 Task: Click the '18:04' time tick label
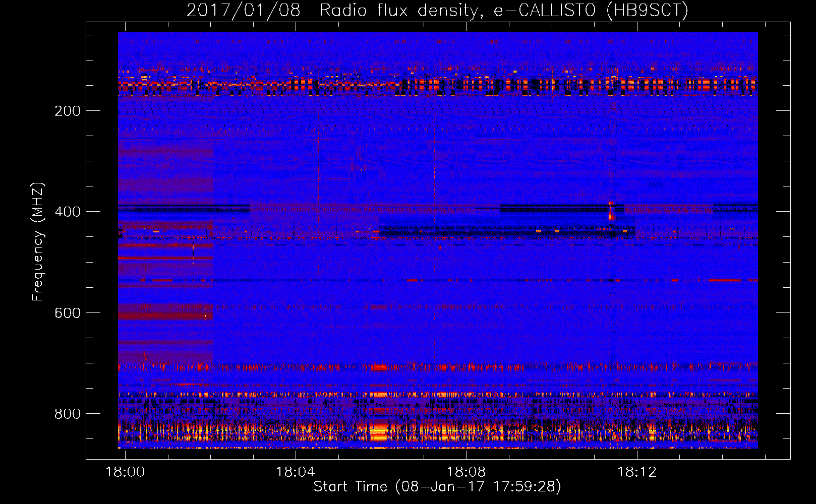click(x=296, y=472)
